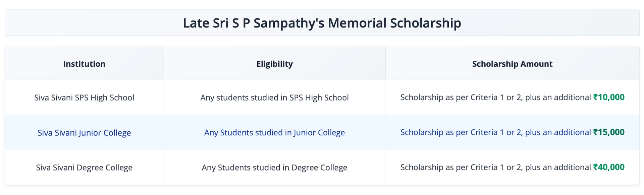
Task: Click the Degree College row's "Scholarship as per Criteria" text
Action: 449,167
